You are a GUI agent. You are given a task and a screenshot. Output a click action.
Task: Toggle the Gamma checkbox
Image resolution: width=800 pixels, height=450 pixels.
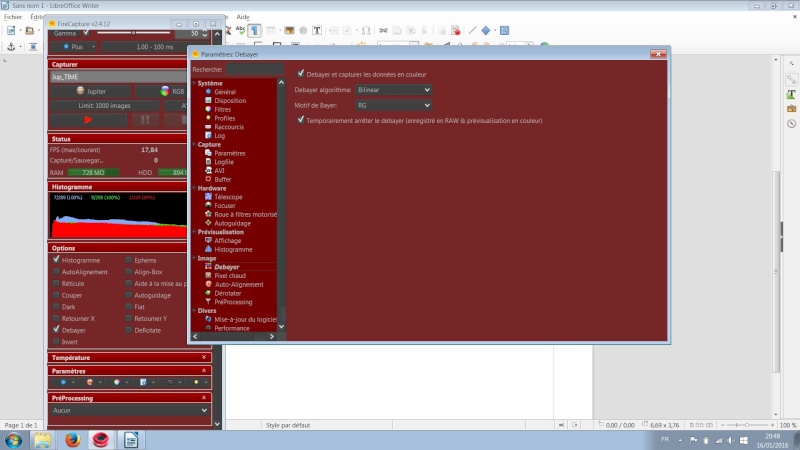coord(86,33)
